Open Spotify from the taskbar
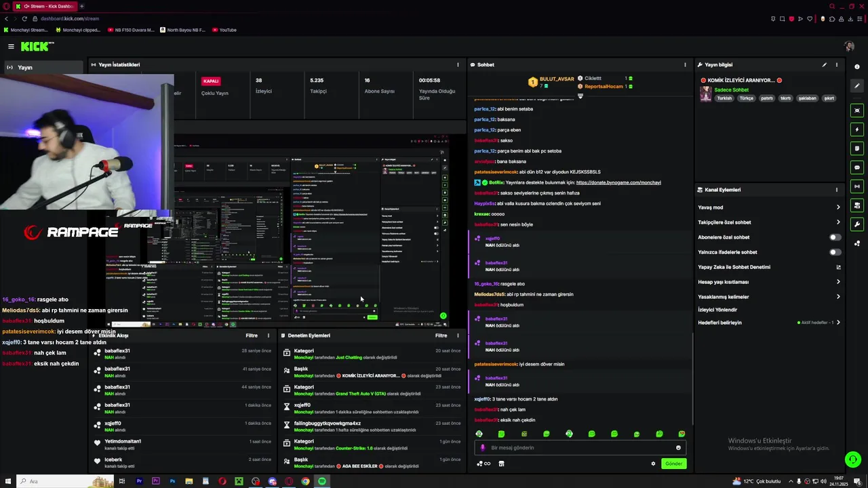The image size is (868, 488). tap(322, 481)
